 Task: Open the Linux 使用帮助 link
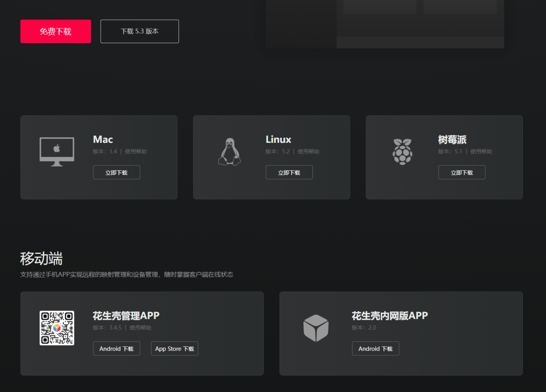308,151
